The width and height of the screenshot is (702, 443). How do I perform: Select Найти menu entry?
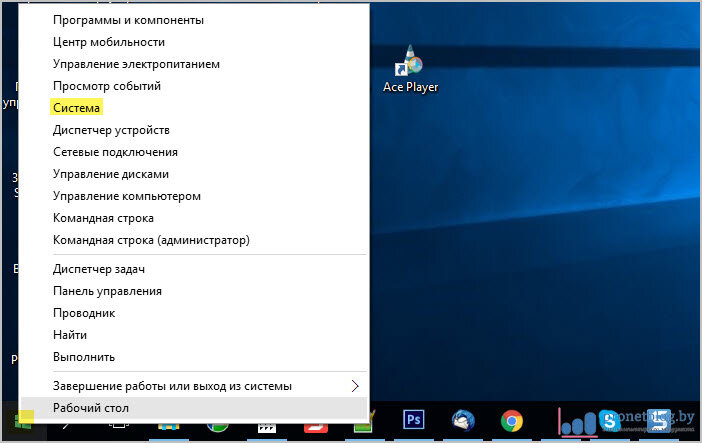tap(194, 335)
